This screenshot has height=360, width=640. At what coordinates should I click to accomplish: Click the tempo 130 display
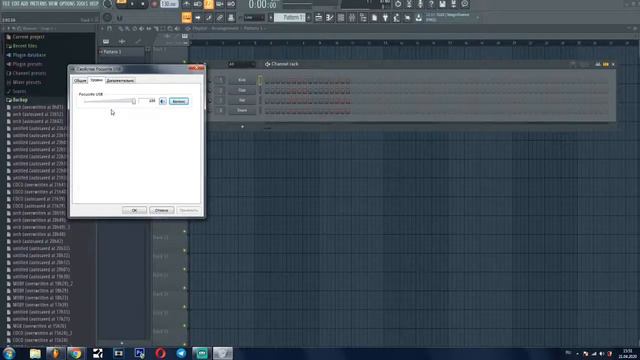coord(169,4)
